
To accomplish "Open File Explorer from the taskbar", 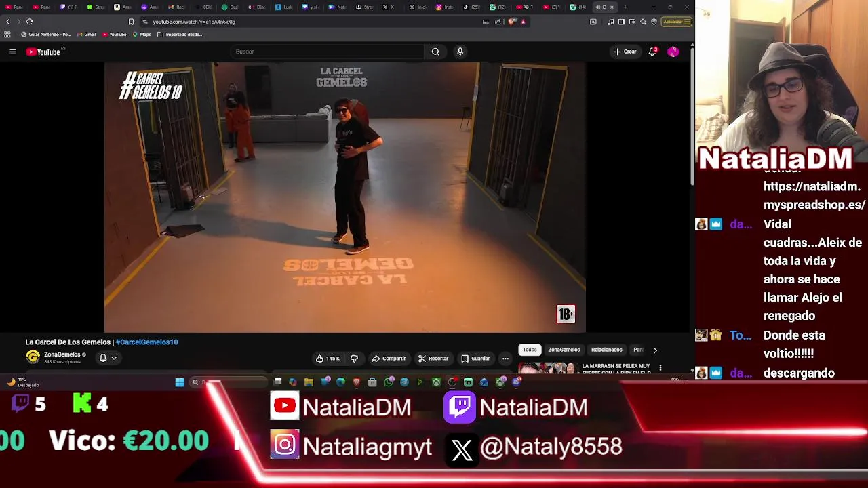I will coord(309,382).
